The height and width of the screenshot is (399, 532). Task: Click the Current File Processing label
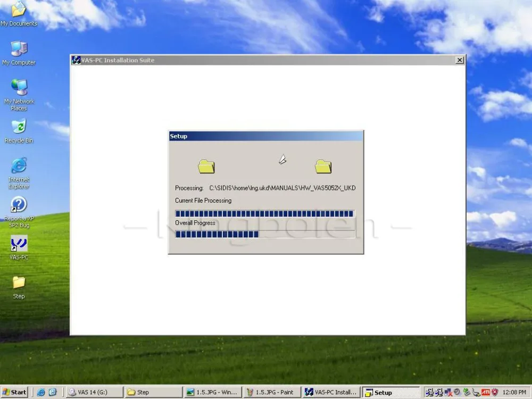[203, 201]
